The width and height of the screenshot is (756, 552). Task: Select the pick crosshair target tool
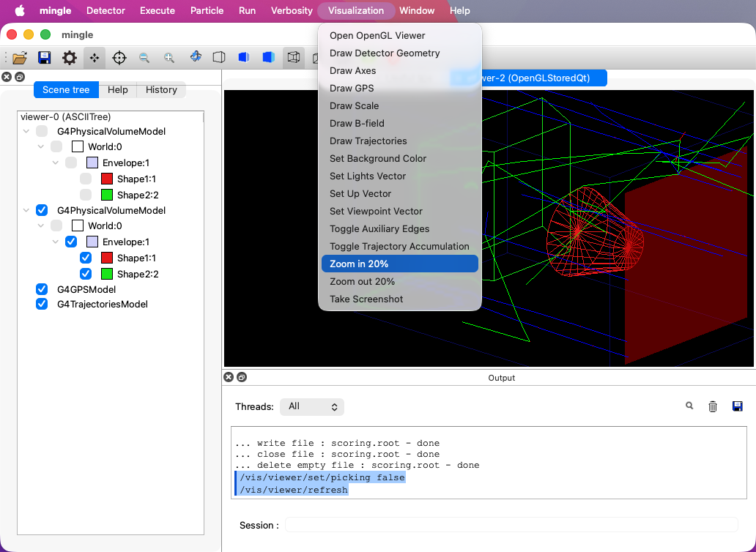pos(119,58)
